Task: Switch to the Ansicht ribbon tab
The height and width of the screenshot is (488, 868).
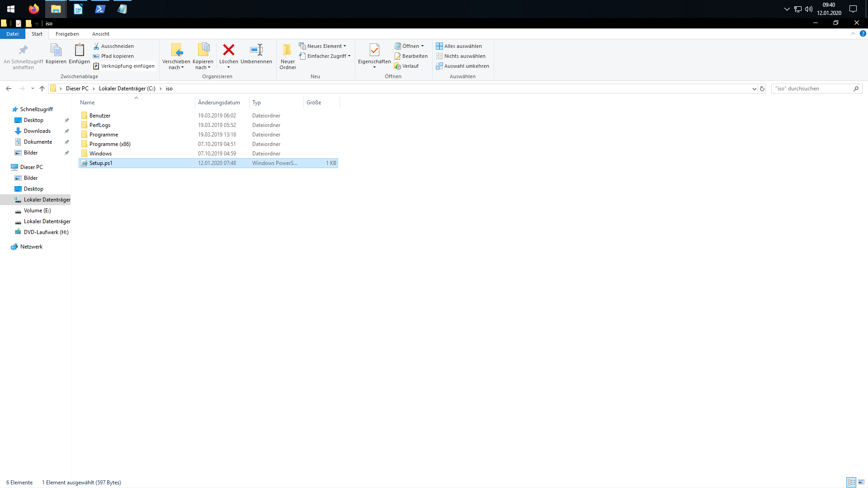Action: [101, 34]
